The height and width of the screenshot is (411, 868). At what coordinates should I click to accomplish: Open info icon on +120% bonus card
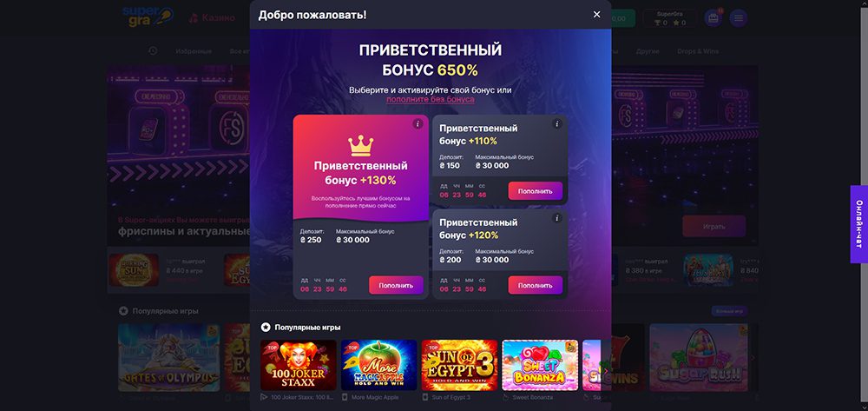[x=557, y=218]
